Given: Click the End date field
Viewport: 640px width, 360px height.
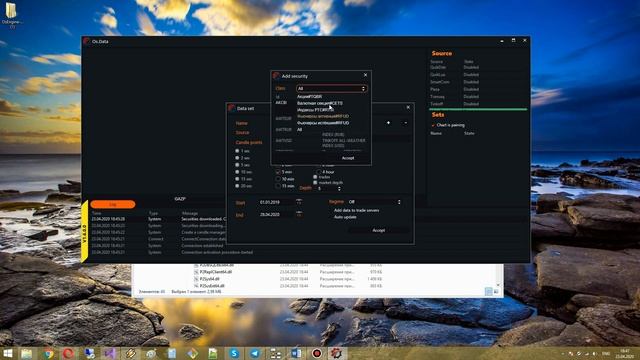Looking at the screenshot, I should (x=275, y=215).
